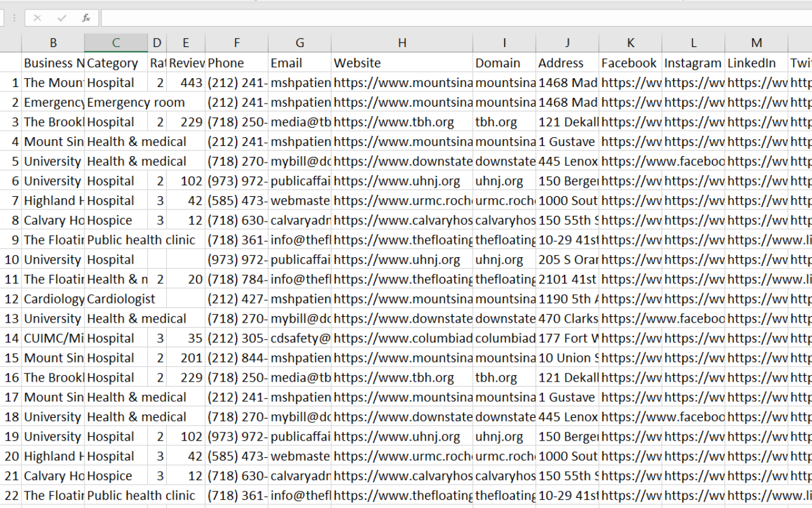The height and width of the screenshot is (508, 812).
Task: Click the 'Phone' header cell
Action: (237, 63)
